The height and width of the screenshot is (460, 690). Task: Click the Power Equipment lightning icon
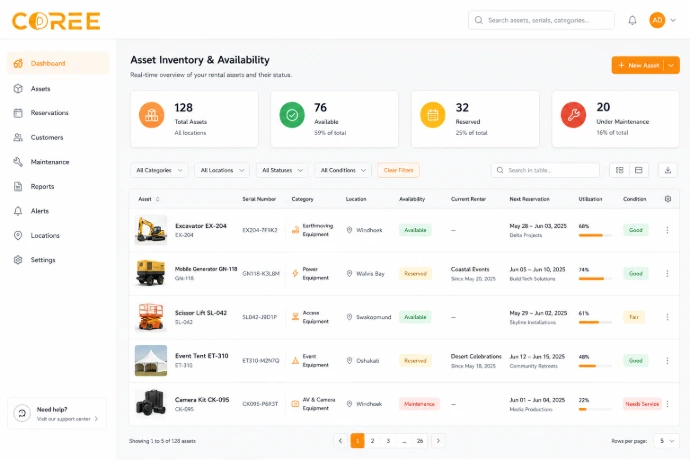point(295,273)
